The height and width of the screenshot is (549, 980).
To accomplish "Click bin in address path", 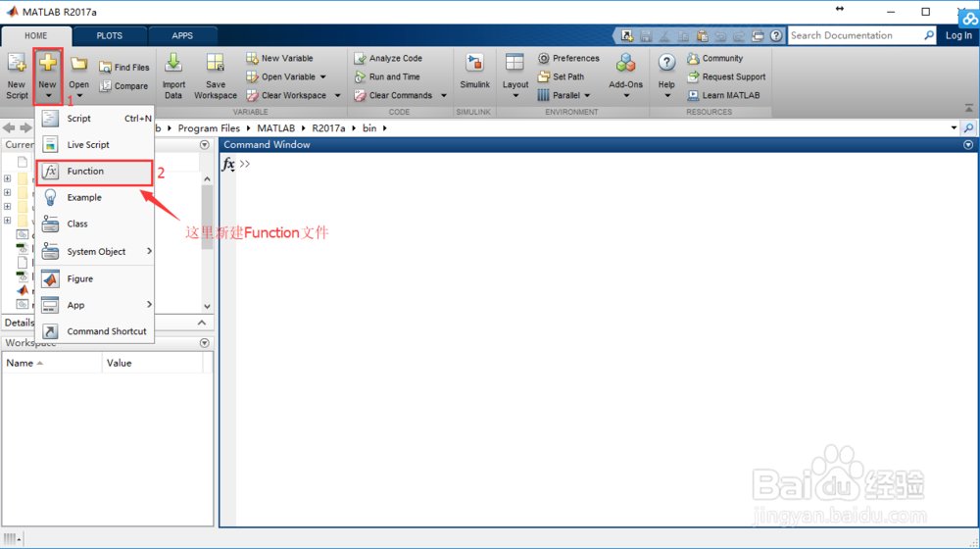I will tap(369, 127).
